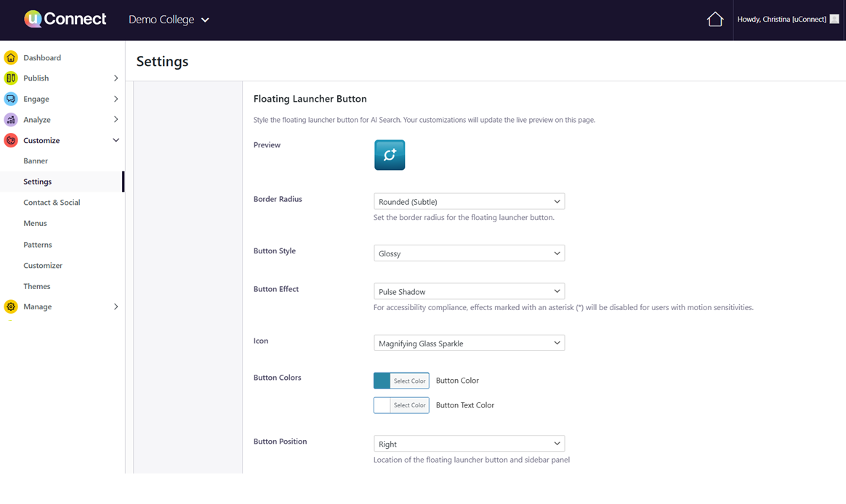Click the Border Radius label
Viewport: 846px width, 504px height.
pos(278,199)
